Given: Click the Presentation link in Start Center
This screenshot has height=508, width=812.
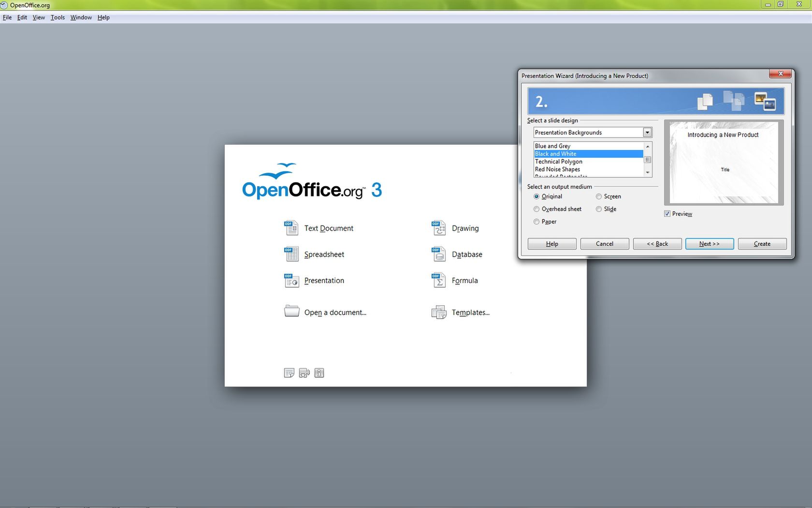Looking at the screenshot, I should coord(324,281).
